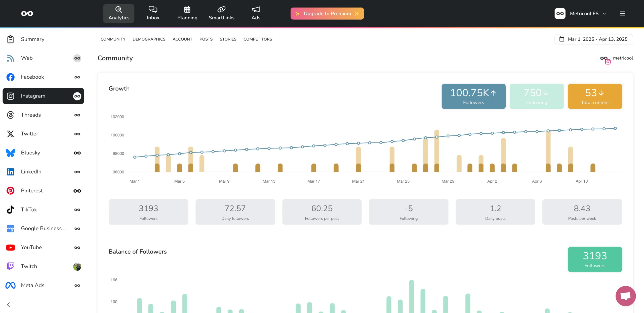Toggle the Following series card

[x=536, y=96]
